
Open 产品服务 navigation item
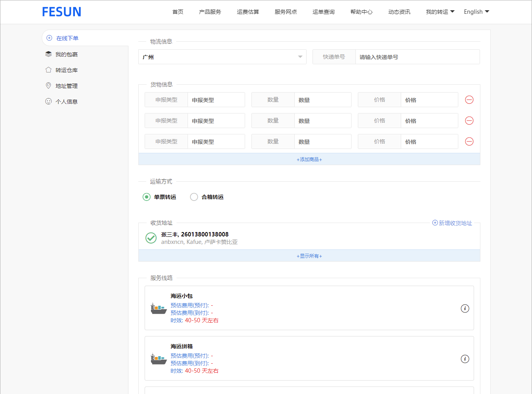tap(210, 12)
